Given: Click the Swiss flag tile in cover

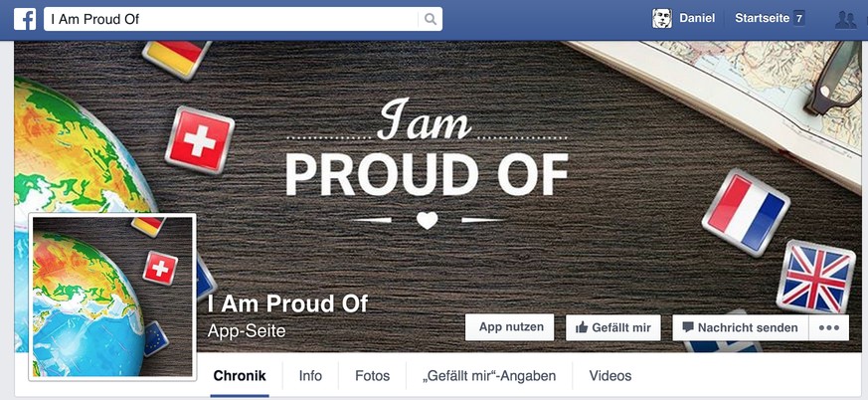Looking at the screenshot, I should [x=200, y=140].
